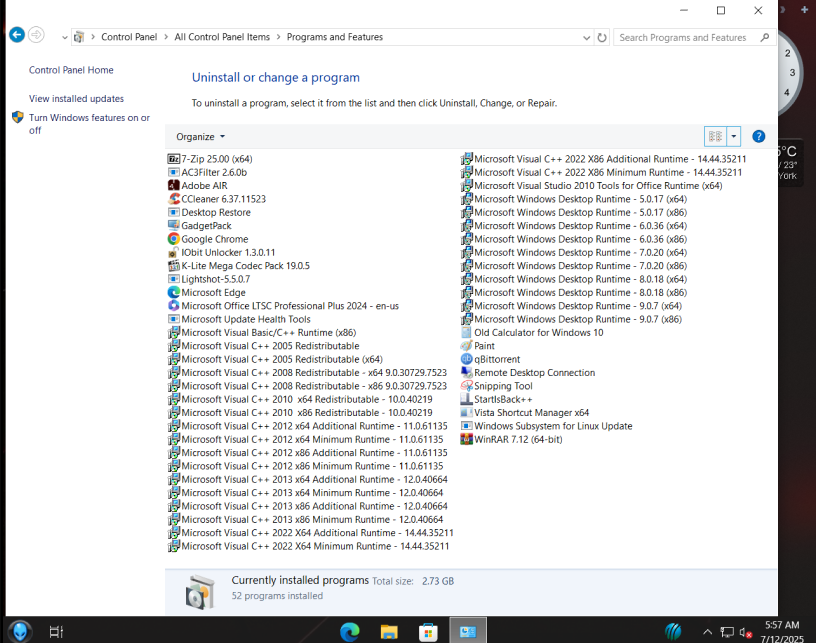Click the muted volume tray icon
The height and width of the screenshot is (643, 816).
pyautogui.click(x=745, y=633)
